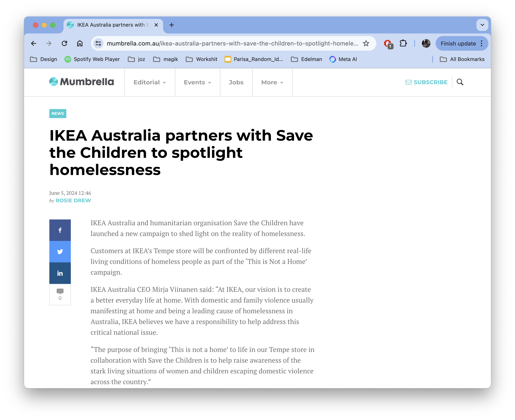Click the SUBSCRIBE link
The height and width of the screenshot is (420, 515).
point(426,82)
